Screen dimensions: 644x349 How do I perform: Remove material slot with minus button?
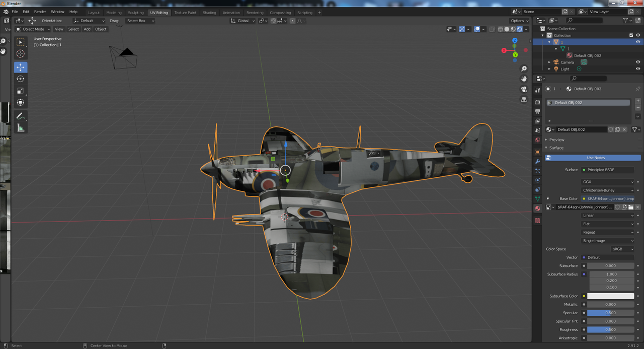click(638, 108)
